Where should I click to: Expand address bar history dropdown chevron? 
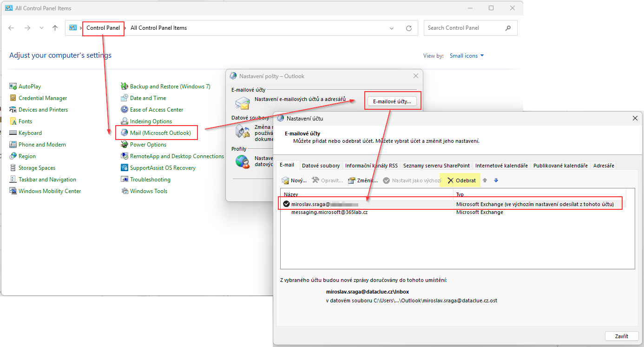[392, 28]
